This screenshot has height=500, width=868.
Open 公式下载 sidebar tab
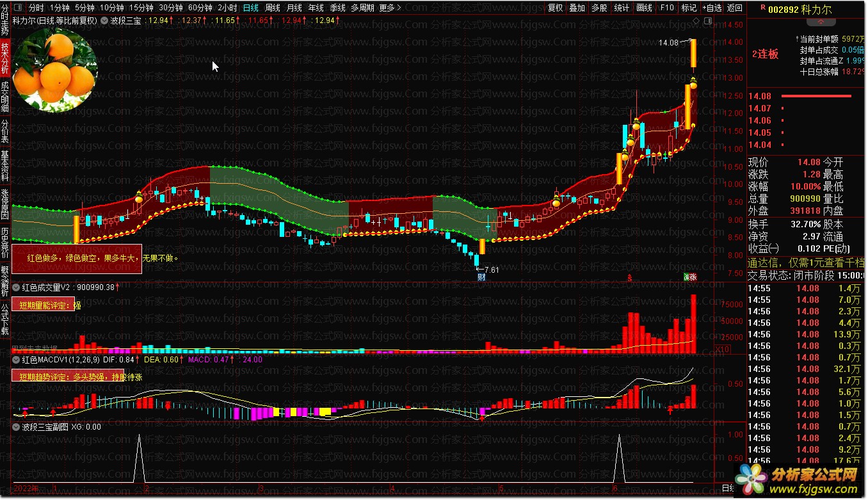5,319
